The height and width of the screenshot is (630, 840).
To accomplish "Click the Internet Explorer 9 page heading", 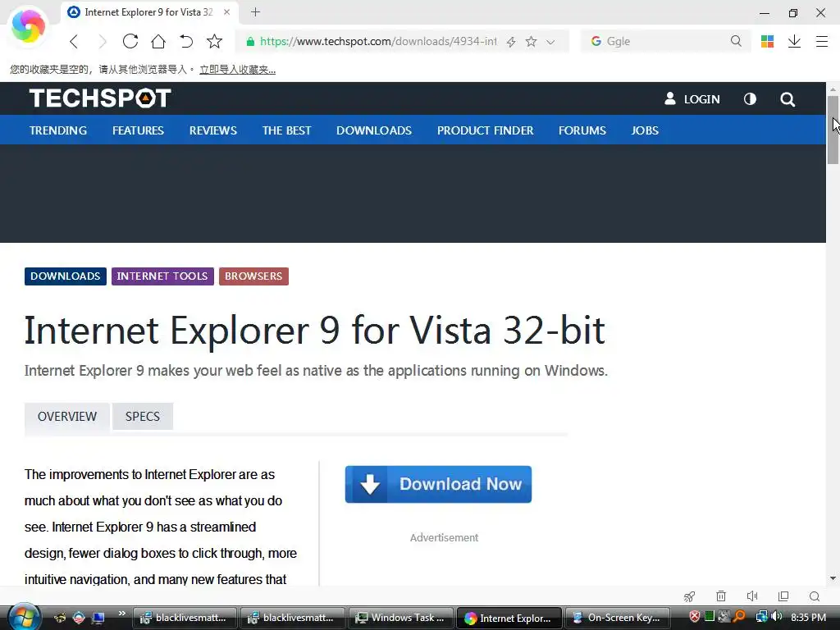I will [315, 330].
